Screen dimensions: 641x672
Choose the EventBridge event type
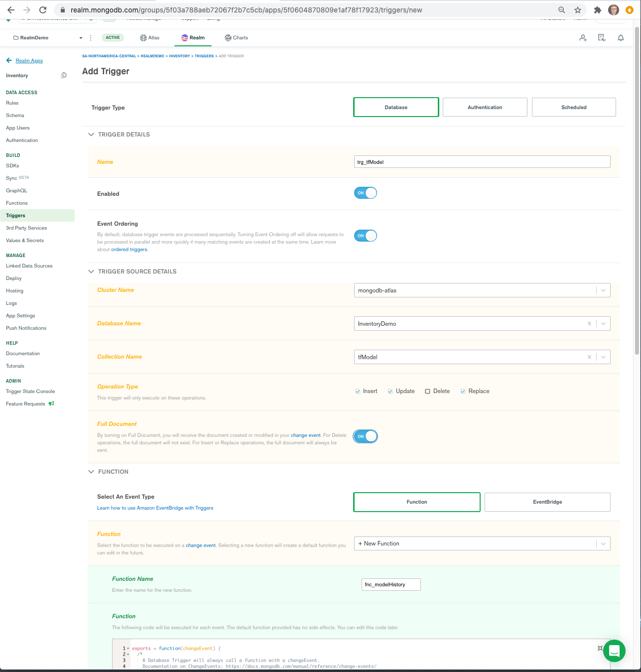(547, 502)
